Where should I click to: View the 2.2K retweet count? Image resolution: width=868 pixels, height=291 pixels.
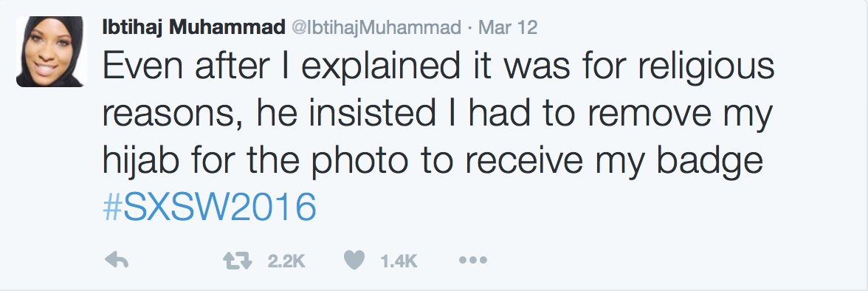(286, 261)
